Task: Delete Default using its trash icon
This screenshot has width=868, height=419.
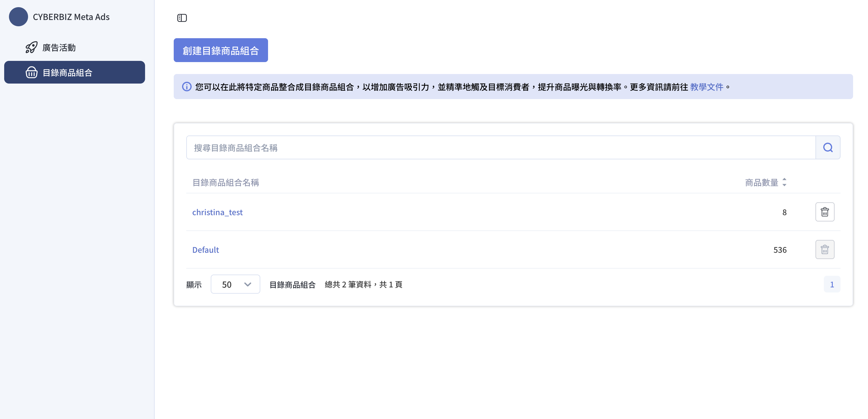Action: click(x=824, y=249)
